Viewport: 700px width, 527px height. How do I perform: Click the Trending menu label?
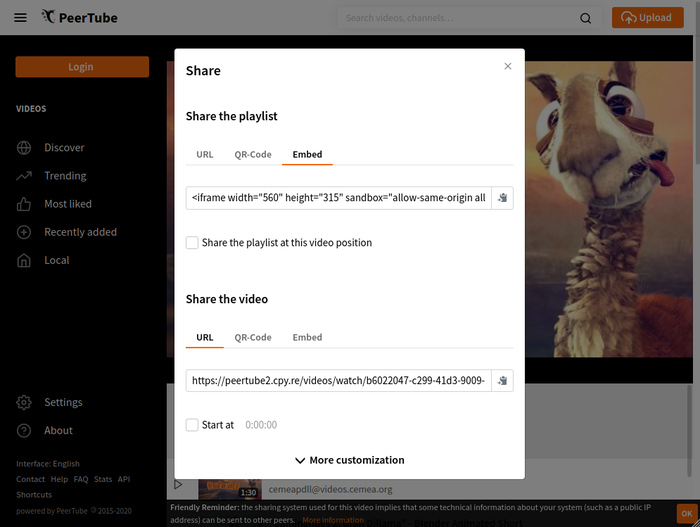tap(65, 176)
